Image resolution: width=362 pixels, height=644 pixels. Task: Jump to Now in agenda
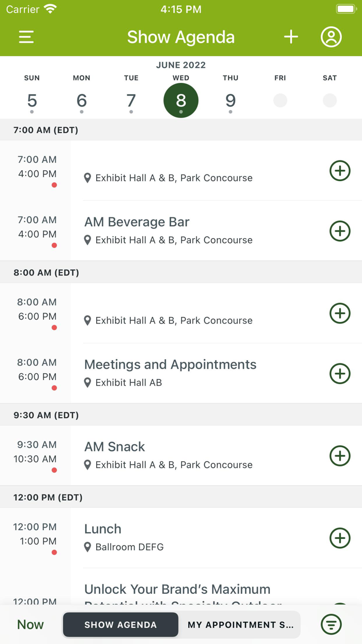31,624
